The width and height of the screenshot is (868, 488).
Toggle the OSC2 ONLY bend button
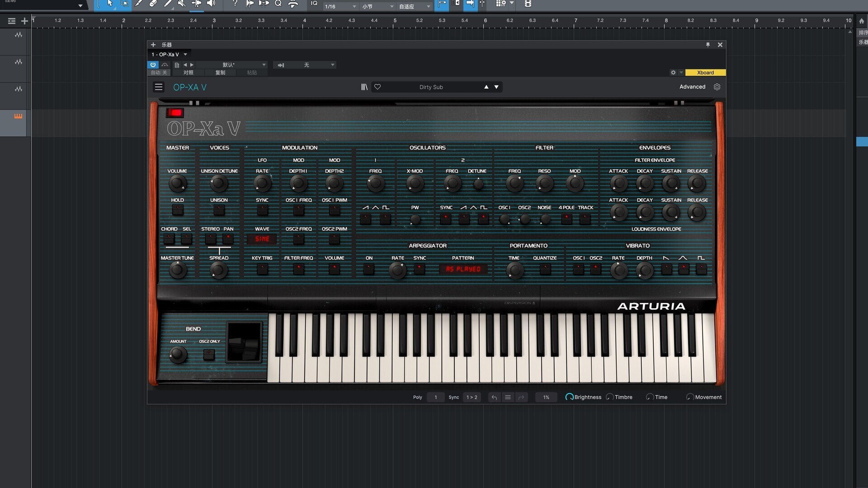[x=209, y=355]
